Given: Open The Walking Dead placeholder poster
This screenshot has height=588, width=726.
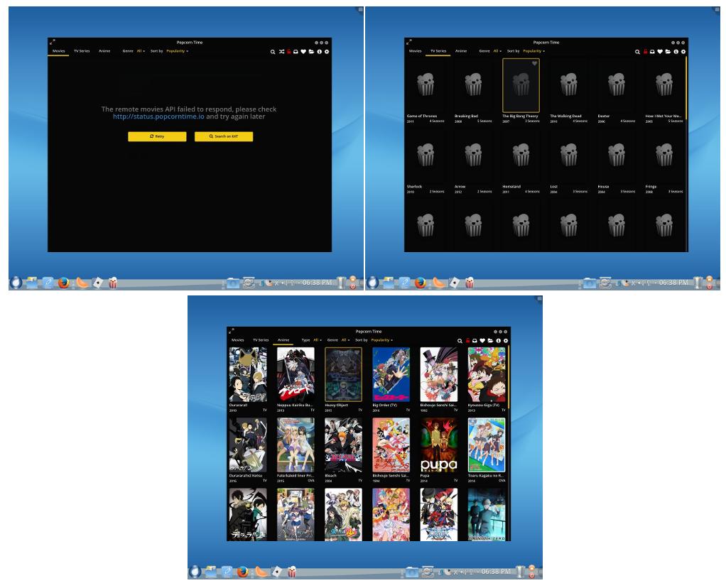Looking at the screenshot, I should [568, 85].
